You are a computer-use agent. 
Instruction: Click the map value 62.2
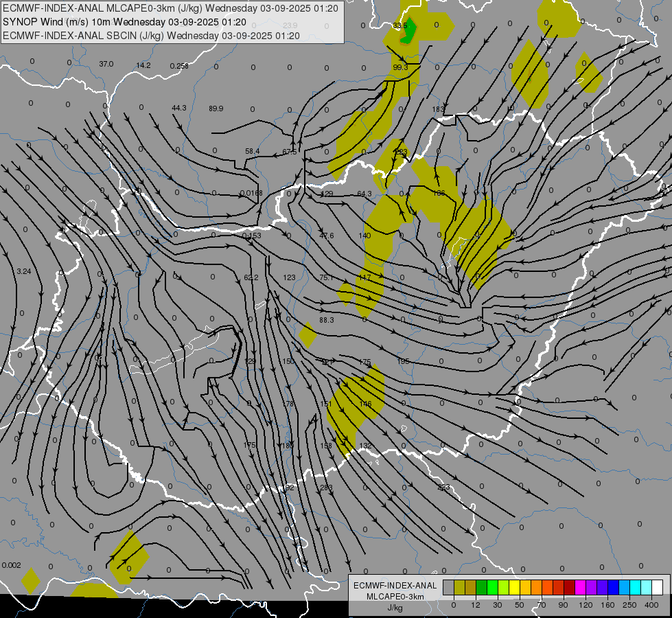251,277
